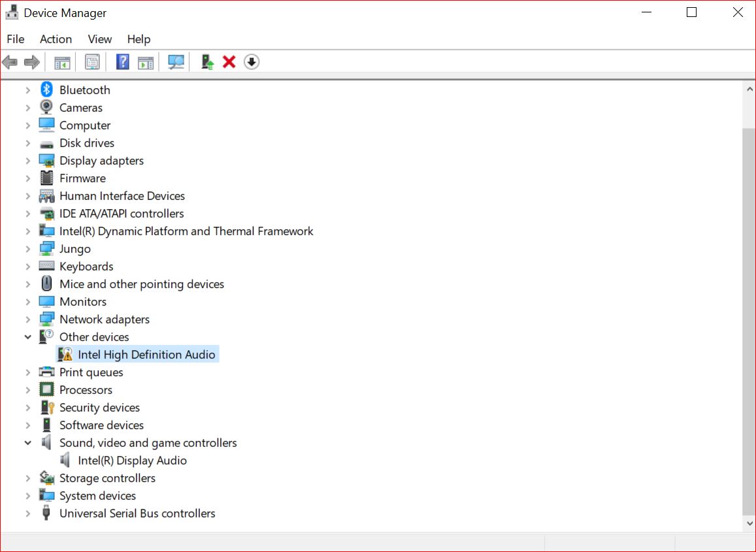Open the Action menu
Image resolution: width=756 pixels, height=552 pixels.
click(x=56, y=39)
